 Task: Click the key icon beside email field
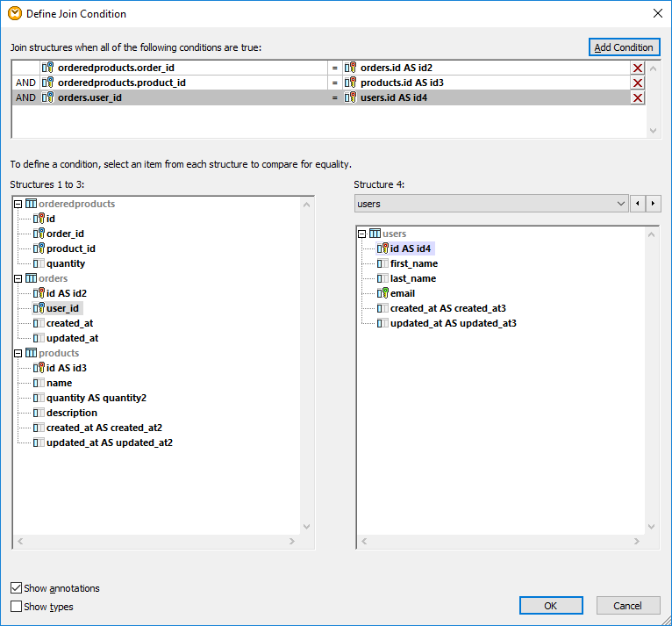pos(382,293)
